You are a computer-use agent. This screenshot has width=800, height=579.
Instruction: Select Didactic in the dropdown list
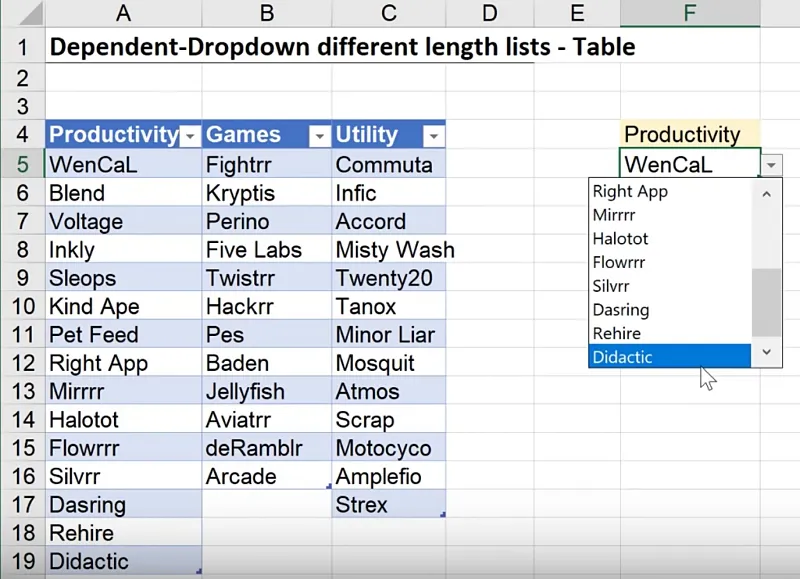tap(668, 357)
